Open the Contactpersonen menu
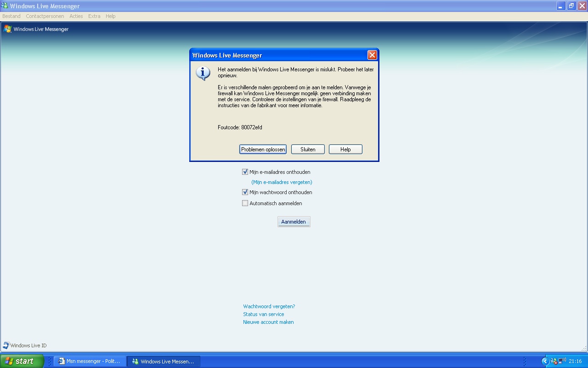Image resolution: width=588 pixels, height=368 pixels. pyautogui.click(x=45, y=16)
